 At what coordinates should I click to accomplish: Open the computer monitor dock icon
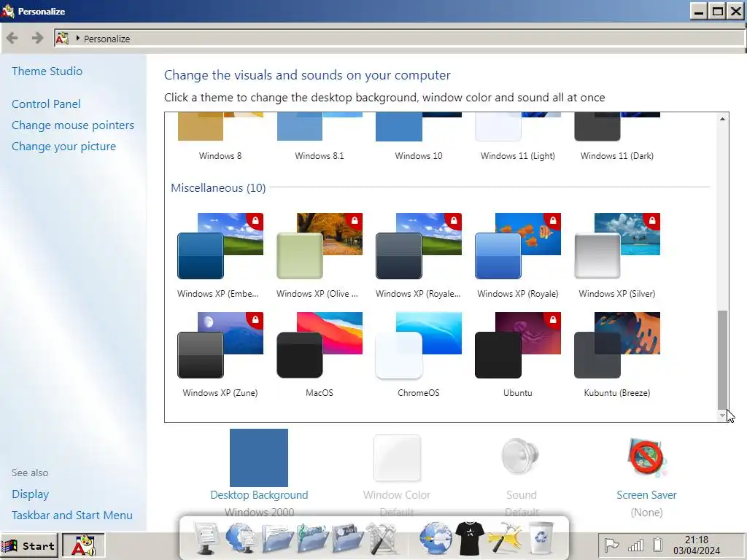coord(206,538)
